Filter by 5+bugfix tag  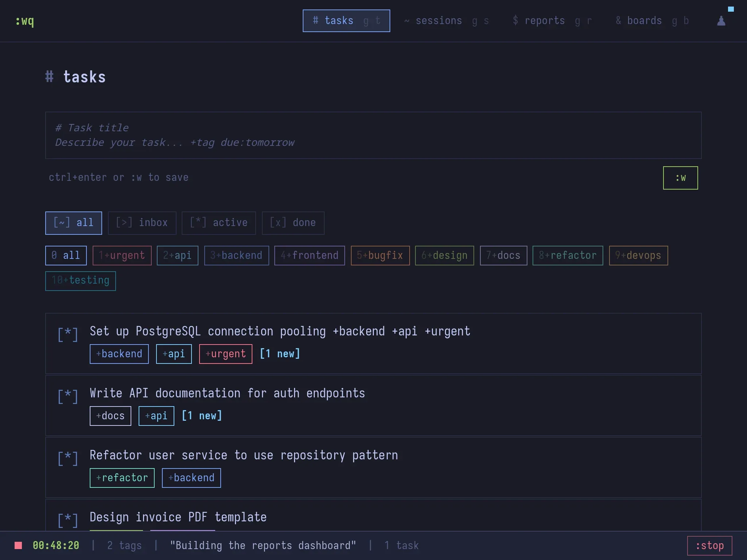tap(380, 255)
